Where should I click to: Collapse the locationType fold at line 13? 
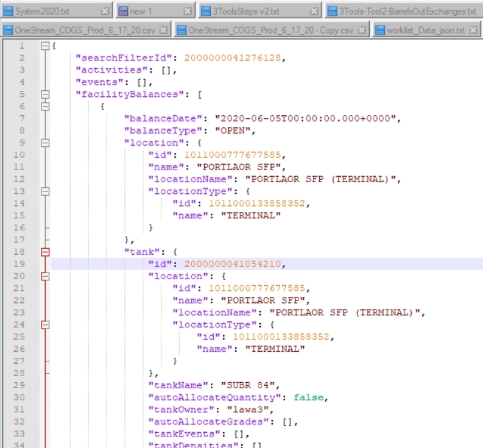(45, 191)
